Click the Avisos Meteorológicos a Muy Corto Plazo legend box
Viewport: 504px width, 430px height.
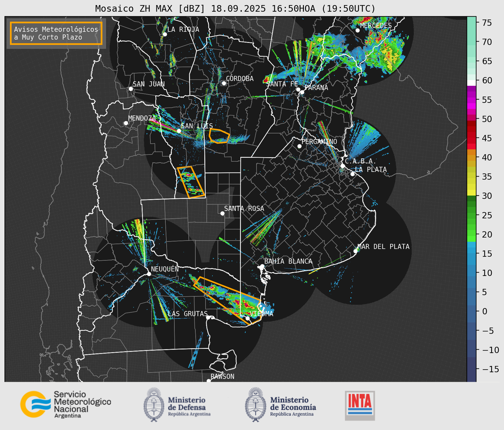(56, 33)
